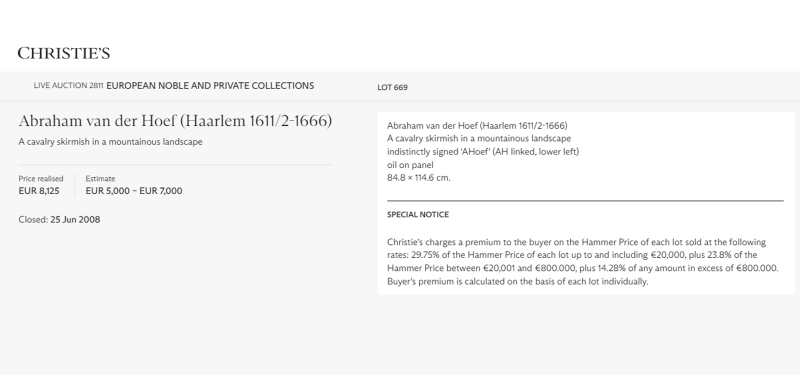
Task: Click the Live Auction 2811 label
Action: point(68,86)
